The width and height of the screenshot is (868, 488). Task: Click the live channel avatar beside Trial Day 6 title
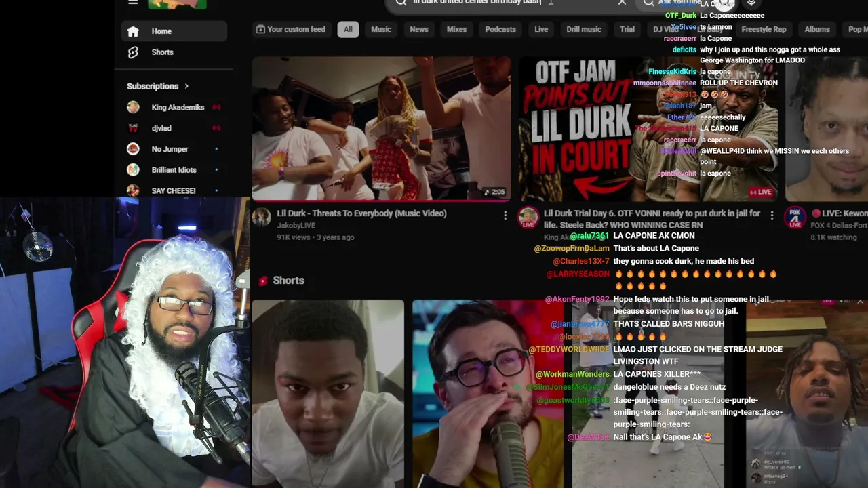click(528, 217)
